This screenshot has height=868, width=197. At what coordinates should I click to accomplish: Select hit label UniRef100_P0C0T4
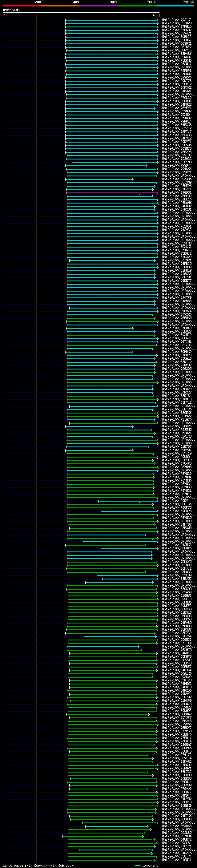click(x=177, y=741)
